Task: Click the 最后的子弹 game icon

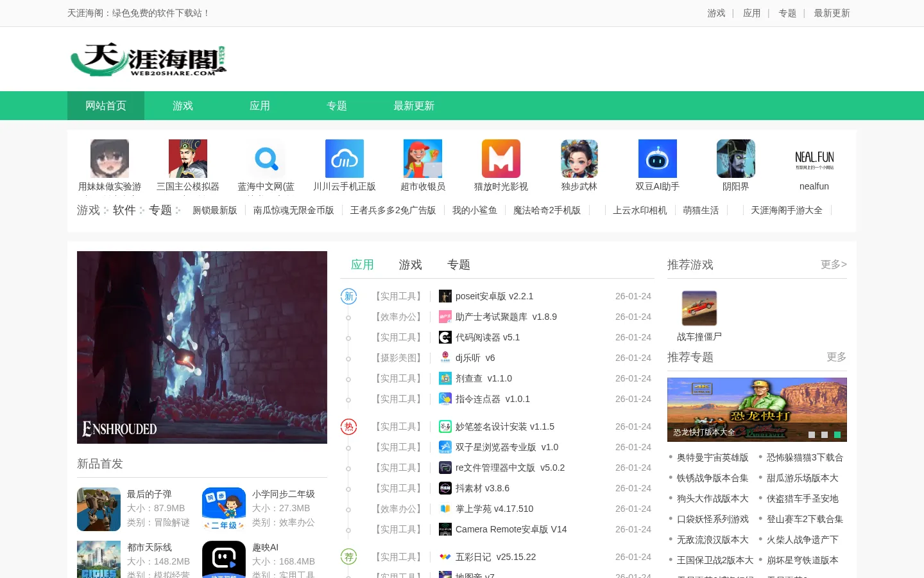Action: coord(99,509)
